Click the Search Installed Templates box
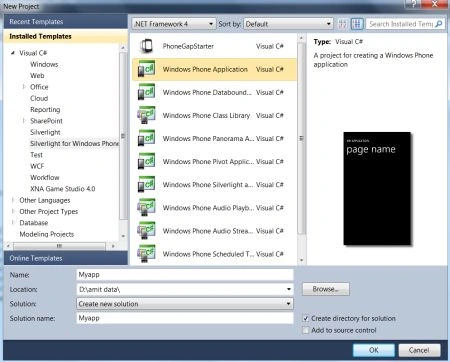This screenshot has height=362, width=450. click(x=401, y=24)
